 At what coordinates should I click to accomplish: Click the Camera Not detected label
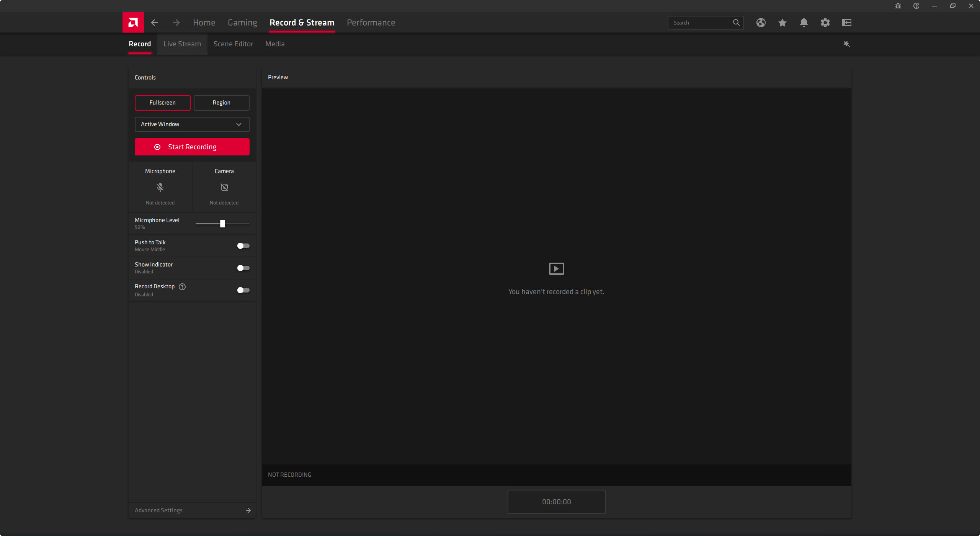coord(224,203)
